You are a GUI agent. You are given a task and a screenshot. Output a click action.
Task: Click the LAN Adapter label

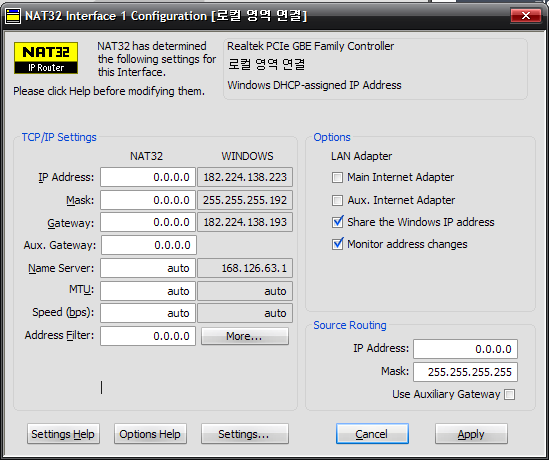click(361, 156)
